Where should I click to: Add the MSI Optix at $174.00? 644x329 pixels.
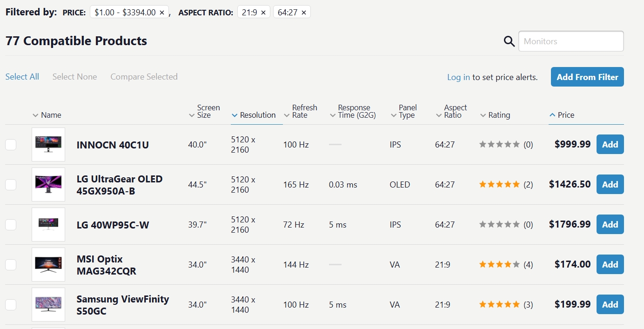[x=610, y=264]
